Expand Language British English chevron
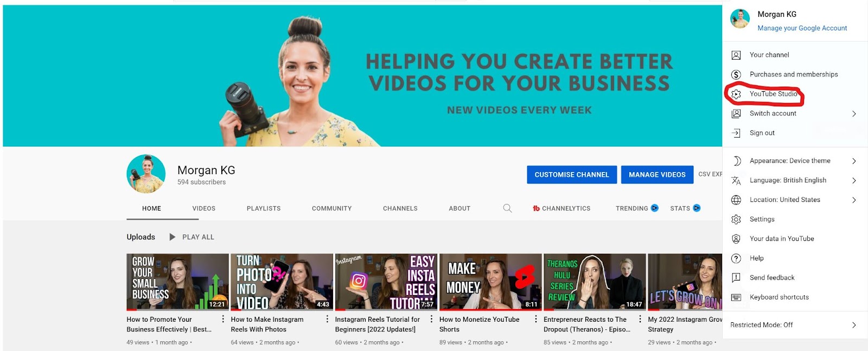This screenshot has height=351, width=868. [x=854, y=180]
